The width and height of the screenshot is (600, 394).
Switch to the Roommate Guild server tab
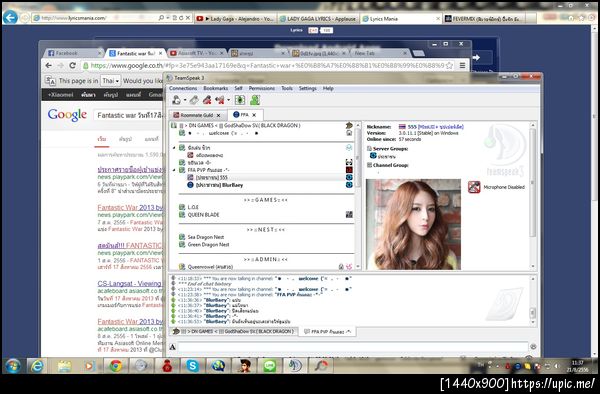(196, 115)
